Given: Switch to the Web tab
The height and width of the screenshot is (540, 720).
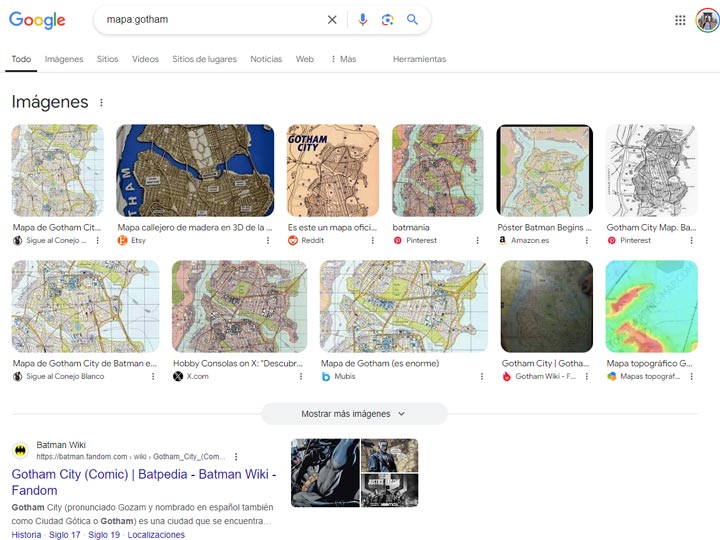Looking at the screenshot, I should [x=304, y=59].
